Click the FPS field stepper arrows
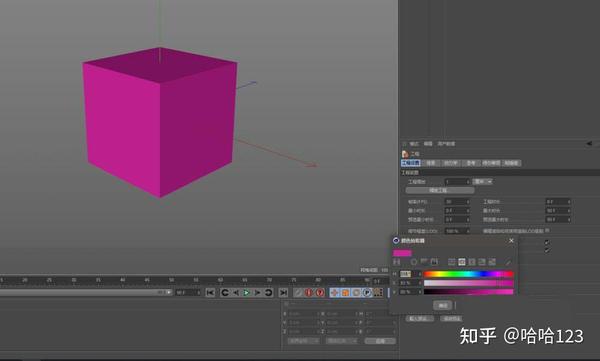The image size is (600, 361). 468,202
